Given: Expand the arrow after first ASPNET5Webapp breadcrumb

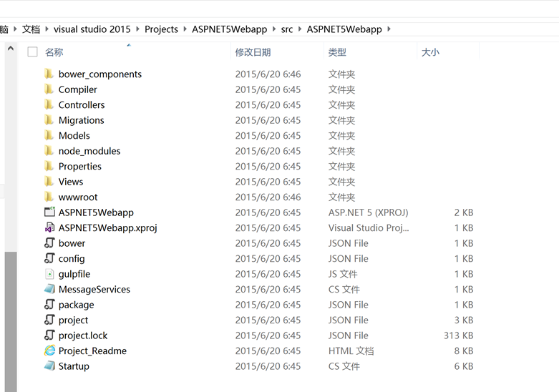Looking at the screenshot, I should (274, 29).
